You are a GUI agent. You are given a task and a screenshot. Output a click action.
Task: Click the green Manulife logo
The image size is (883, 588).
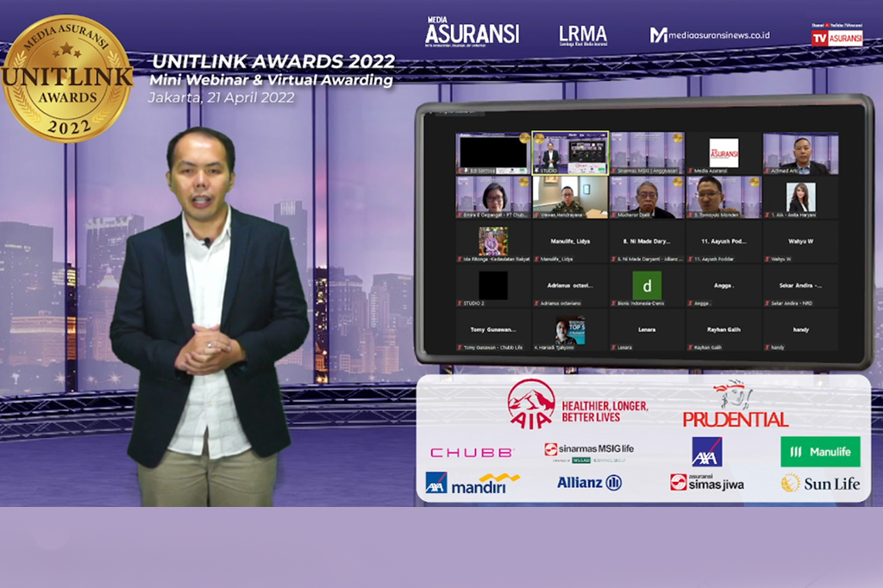click(x=821, y=452)
